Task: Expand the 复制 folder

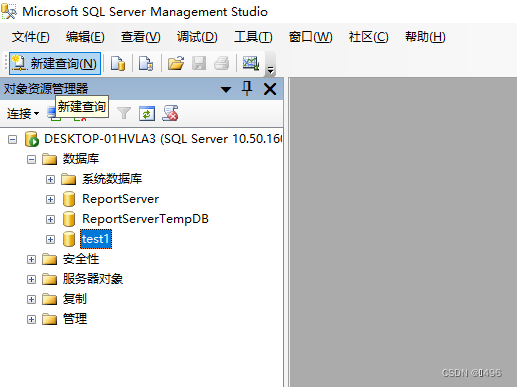Action: [31, 299]
